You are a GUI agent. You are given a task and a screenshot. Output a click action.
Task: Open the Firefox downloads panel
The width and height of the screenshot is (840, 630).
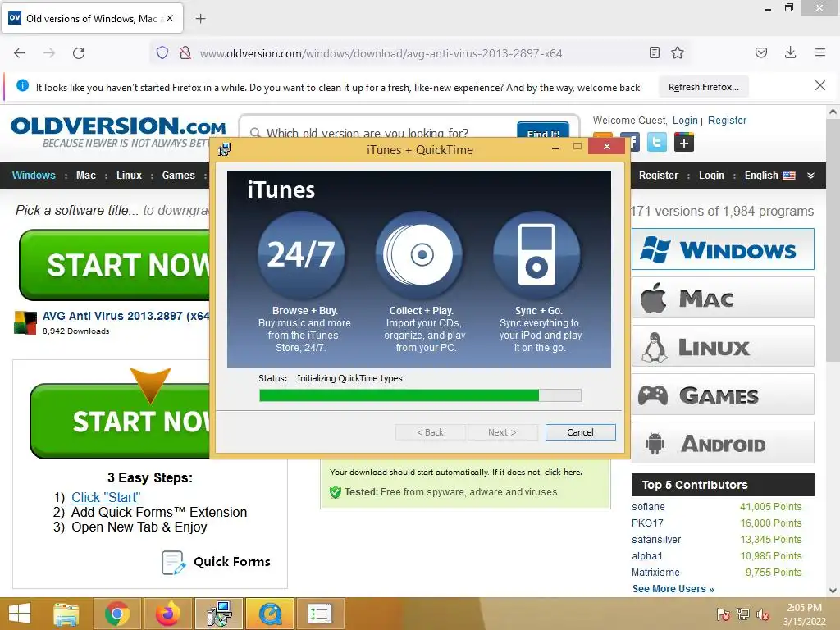point(790,52)
